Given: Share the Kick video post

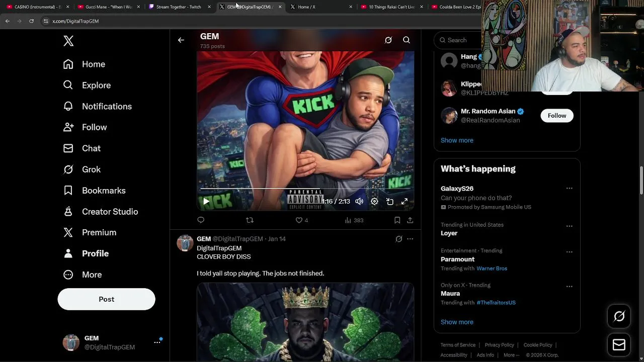Looking at the screenshot, I should coord(410,220).
